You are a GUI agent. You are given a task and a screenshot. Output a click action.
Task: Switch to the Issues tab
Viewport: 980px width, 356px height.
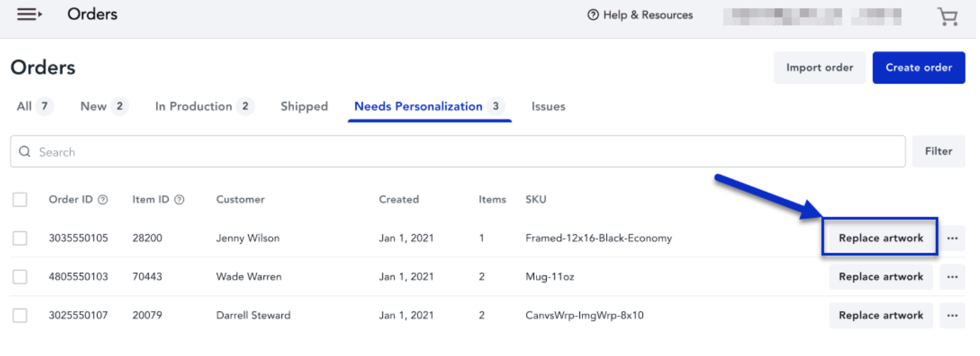tap(548, 106)
